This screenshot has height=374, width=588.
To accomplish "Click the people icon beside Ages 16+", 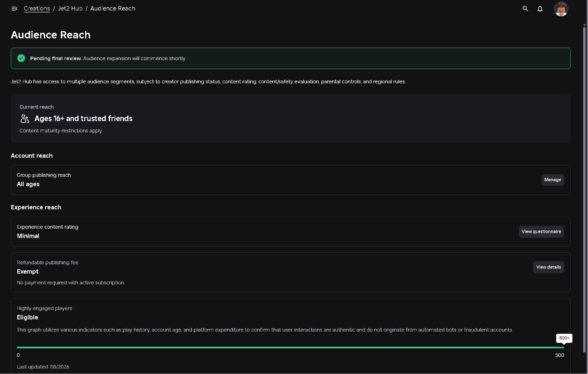I will click(25, 119).
